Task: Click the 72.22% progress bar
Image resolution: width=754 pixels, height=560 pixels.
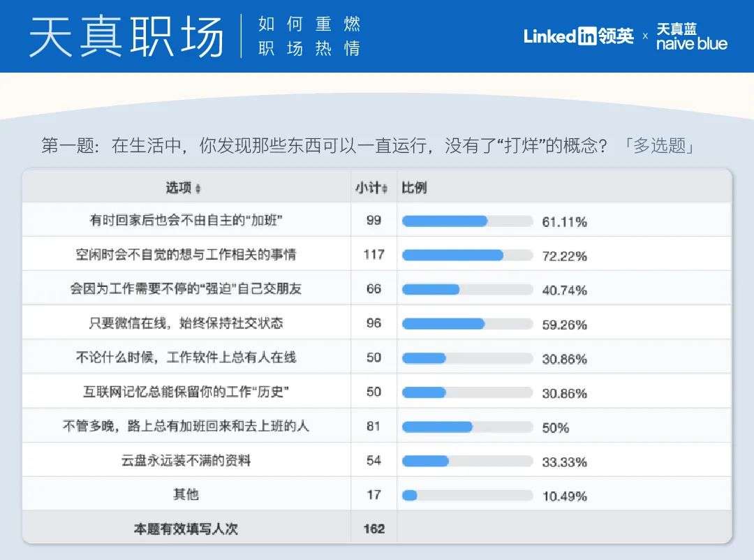Action: (467, 256)
